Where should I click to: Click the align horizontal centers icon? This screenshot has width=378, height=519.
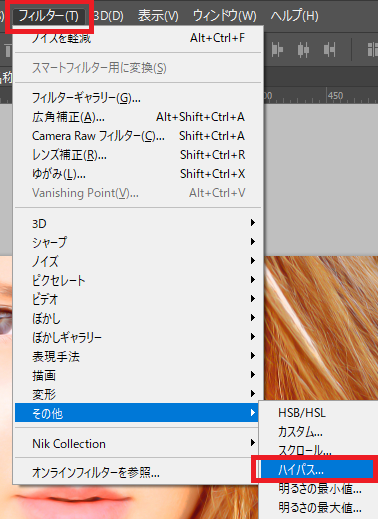pyautogui.click(x=303, y=50)
